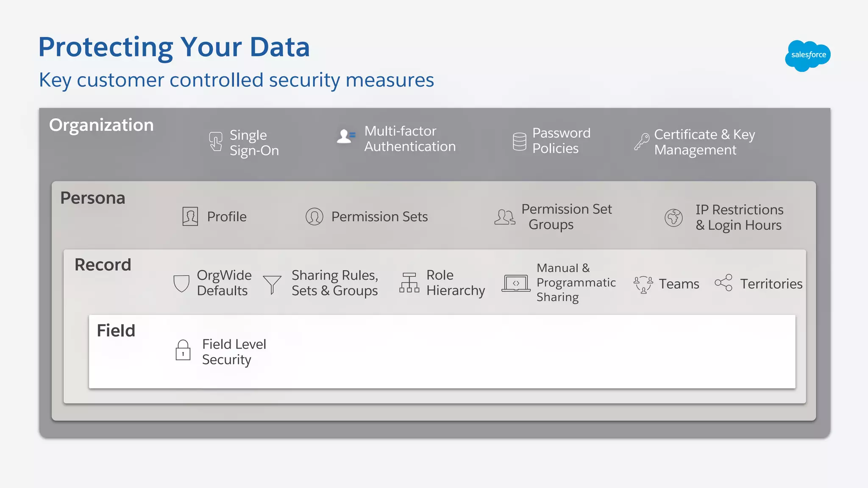Click the 'Multi-factor Authentication' label
The height and width of the screenshot is (488, 868).
tap(410, 139)
